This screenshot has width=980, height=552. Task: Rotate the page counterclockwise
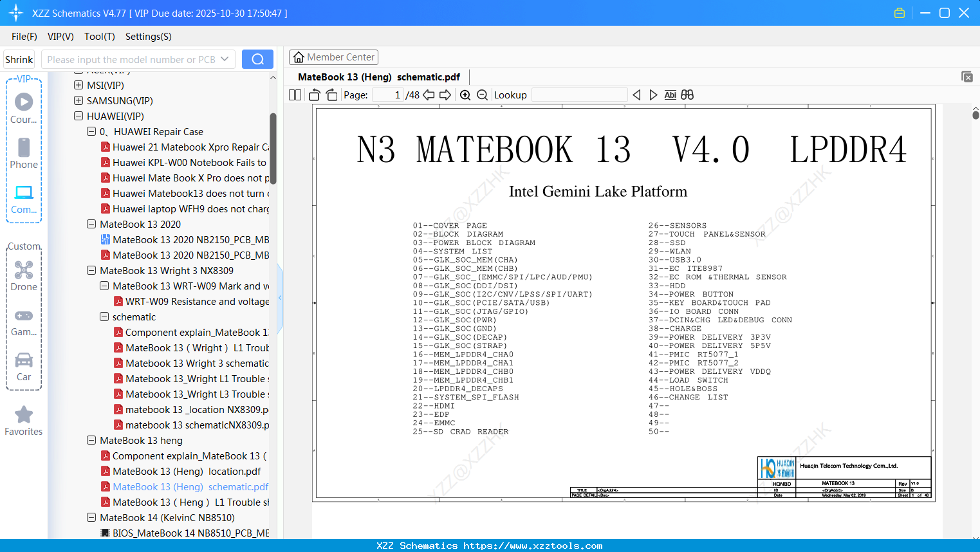[x=315, y=95]
